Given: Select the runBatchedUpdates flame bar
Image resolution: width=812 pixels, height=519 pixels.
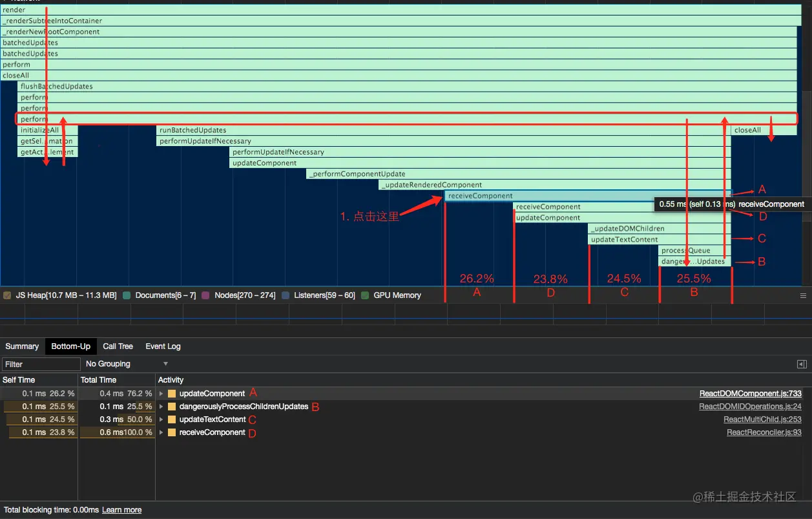Looking at the screenshot, I should click(x=444, y=130).
